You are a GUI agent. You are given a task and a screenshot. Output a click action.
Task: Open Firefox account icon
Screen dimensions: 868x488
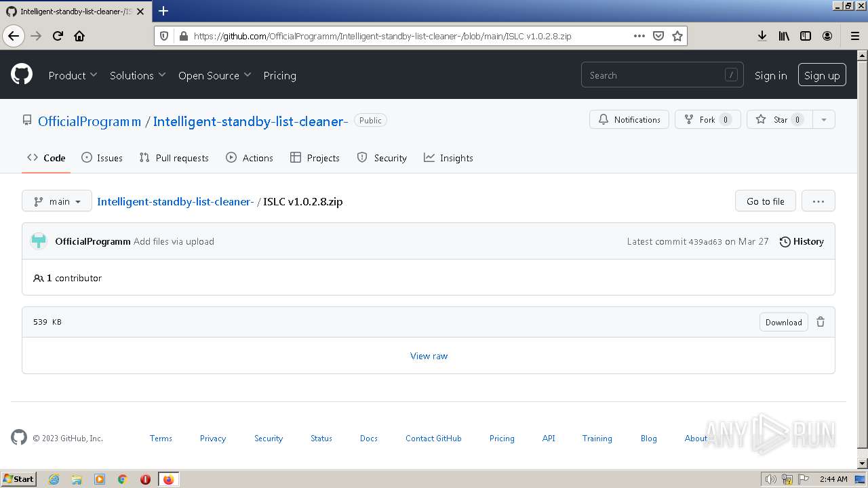[x=827, y=36]
